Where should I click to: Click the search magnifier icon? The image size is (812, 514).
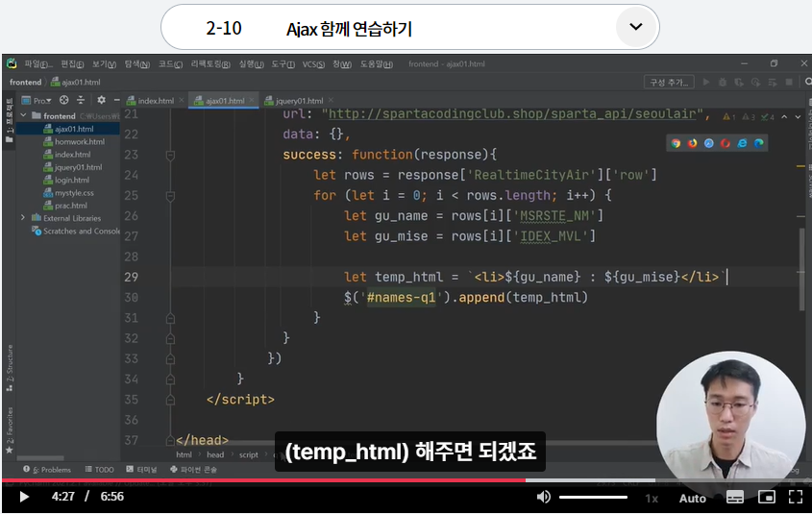tap(808, 82)
